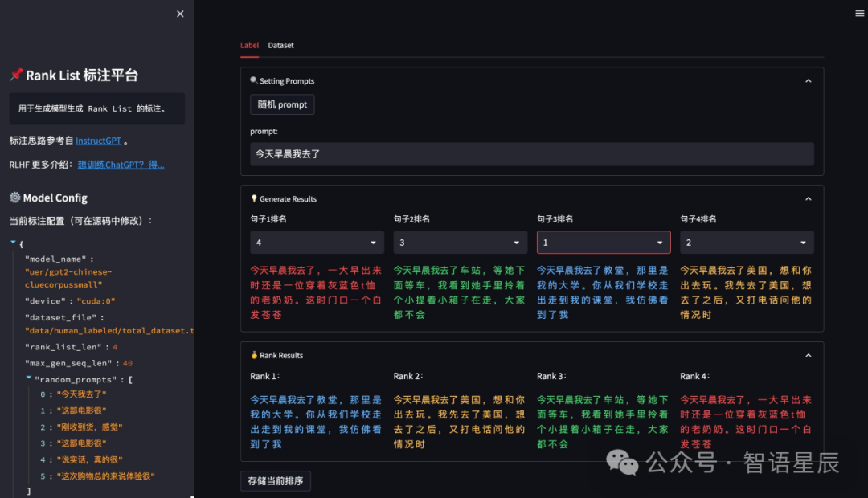The image size is (868, 498).
Task: Select the "max_gen_seq_len" : 40 config line
Action: click(78, 363)
